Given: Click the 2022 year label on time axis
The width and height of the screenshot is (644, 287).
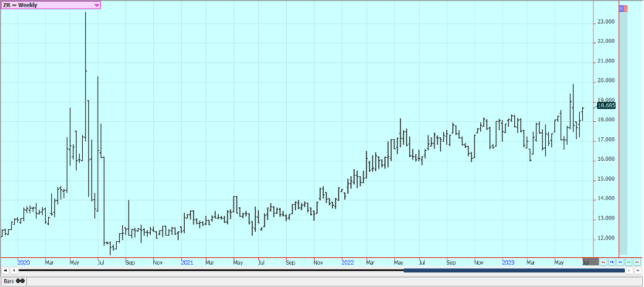Looking at the screenshot, I should (x=347, y=262).
